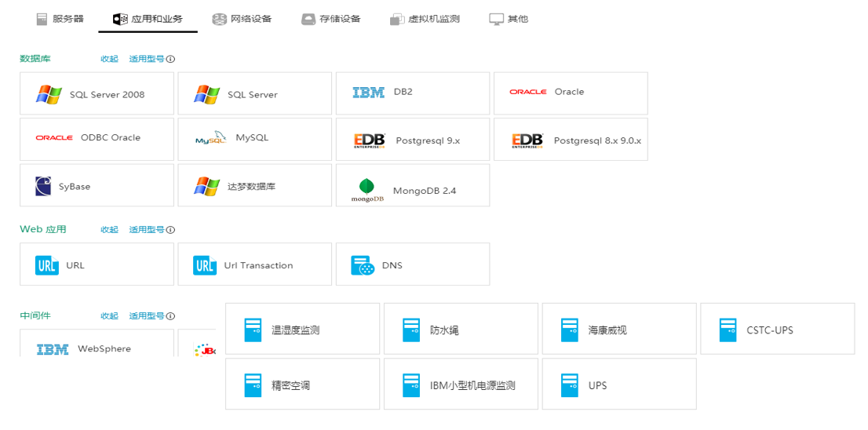The image size is (868, 430).
Task: Click the 达梦数据库 label
Action: coord(251,186)
